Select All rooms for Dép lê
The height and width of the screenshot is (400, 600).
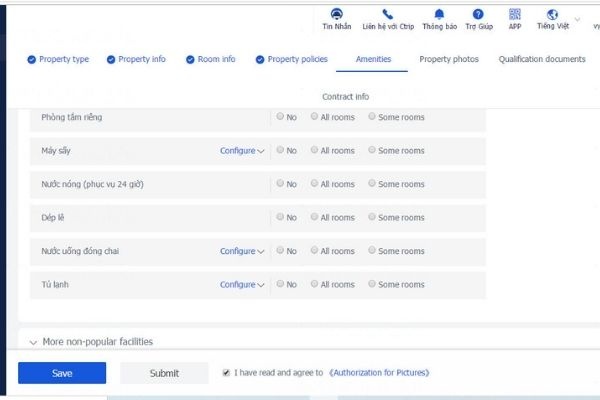pyautogui.click(x=314, y=217)
